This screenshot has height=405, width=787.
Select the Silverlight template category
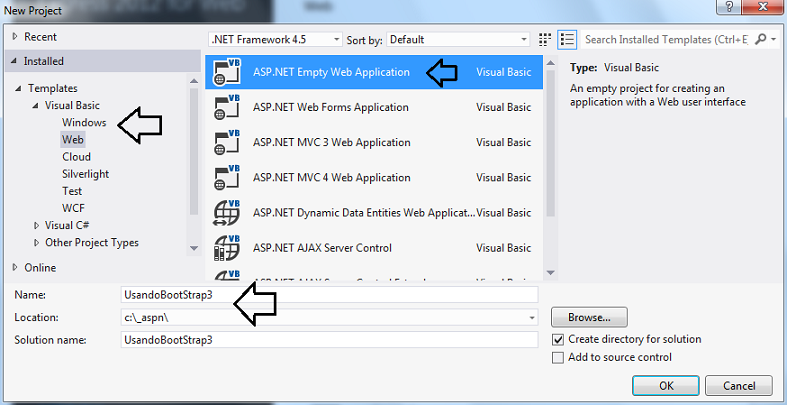pos(85,174)
